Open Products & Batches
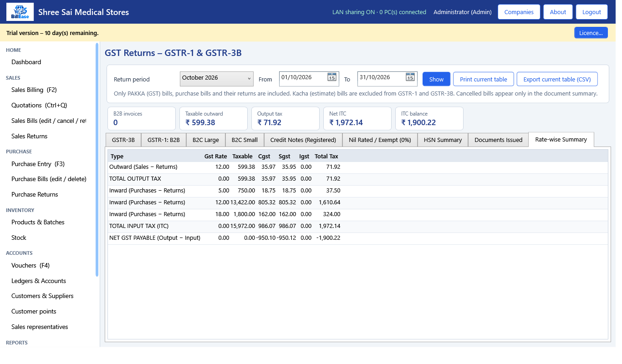This screenshot has width=622, height=364. pos(38,222)
